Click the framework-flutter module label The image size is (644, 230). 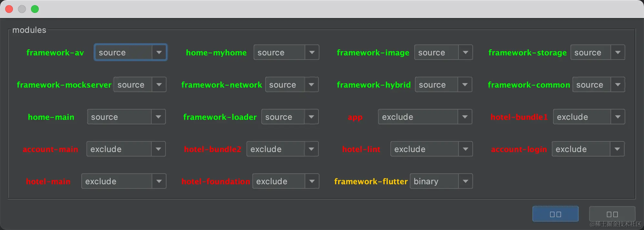coord(371,181)
